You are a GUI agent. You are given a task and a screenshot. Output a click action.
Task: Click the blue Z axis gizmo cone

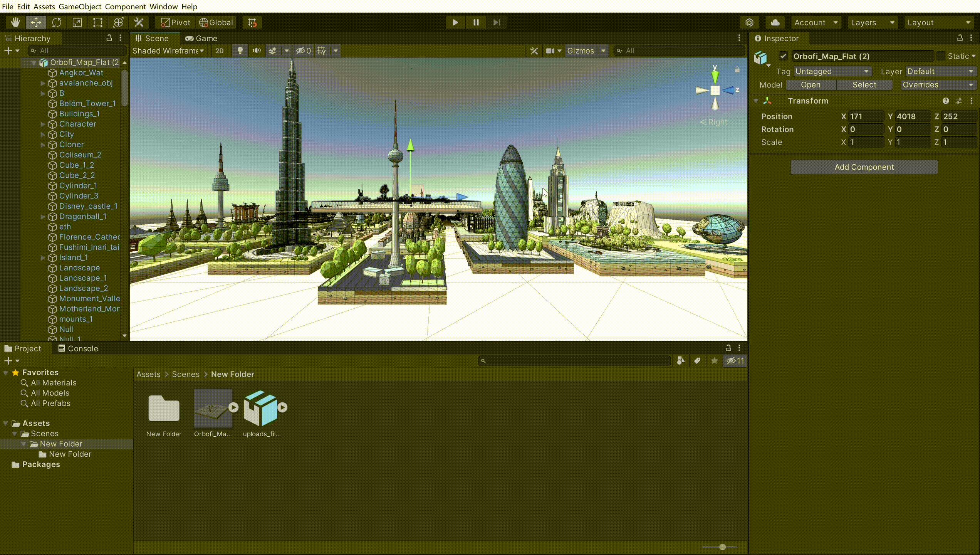coord(728,90)
